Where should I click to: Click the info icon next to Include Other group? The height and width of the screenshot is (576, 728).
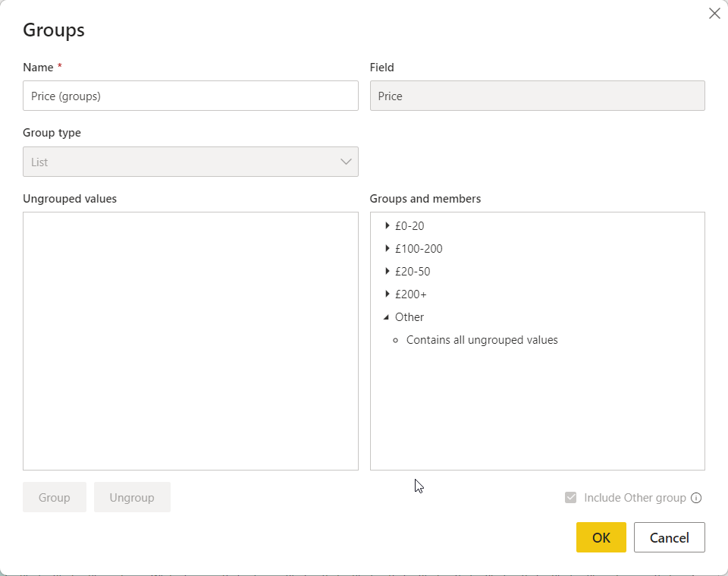[x=696, y=498]
